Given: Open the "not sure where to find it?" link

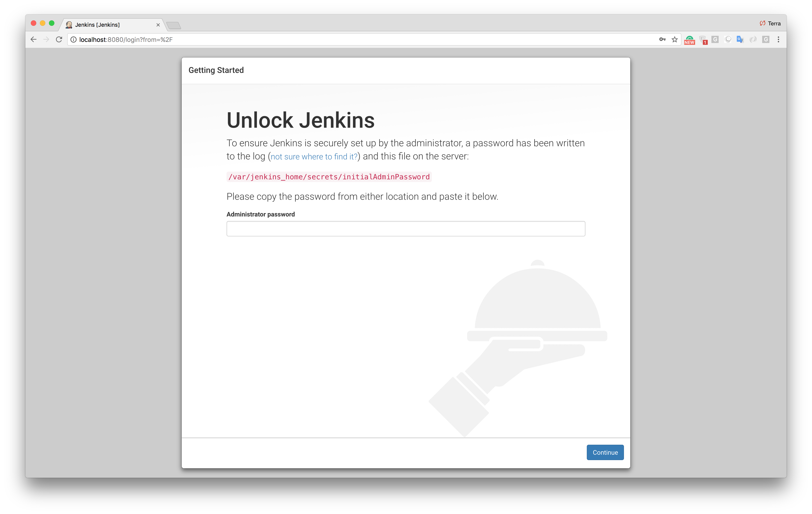Looking at the screenshot, I should 314,157.
